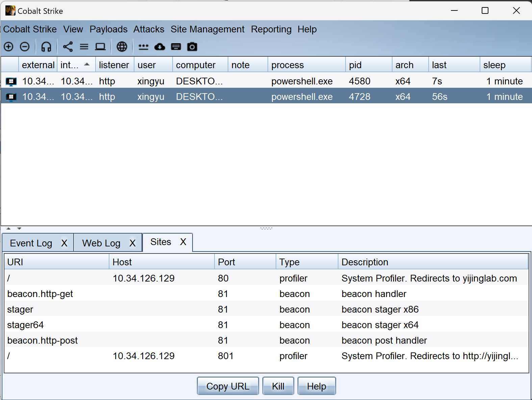Collapse top panel with up arrow

tap(8, 229)
